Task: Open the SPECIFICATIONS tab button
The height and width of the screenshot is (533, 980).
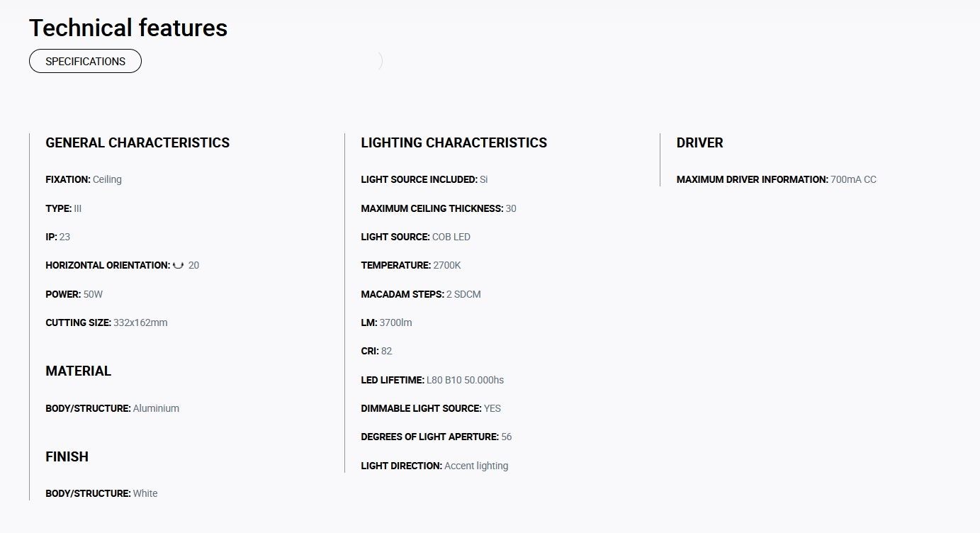Action: 85,61
